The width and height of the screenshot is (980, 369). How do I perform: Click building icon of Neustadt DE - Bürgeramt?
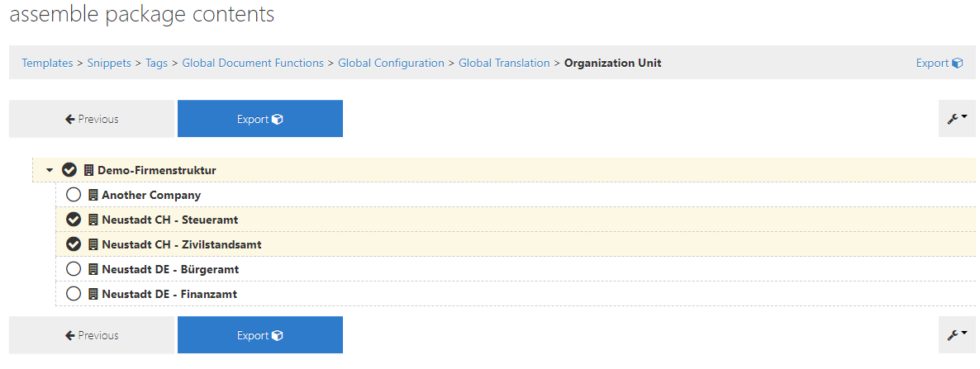[x=93, y=269]
